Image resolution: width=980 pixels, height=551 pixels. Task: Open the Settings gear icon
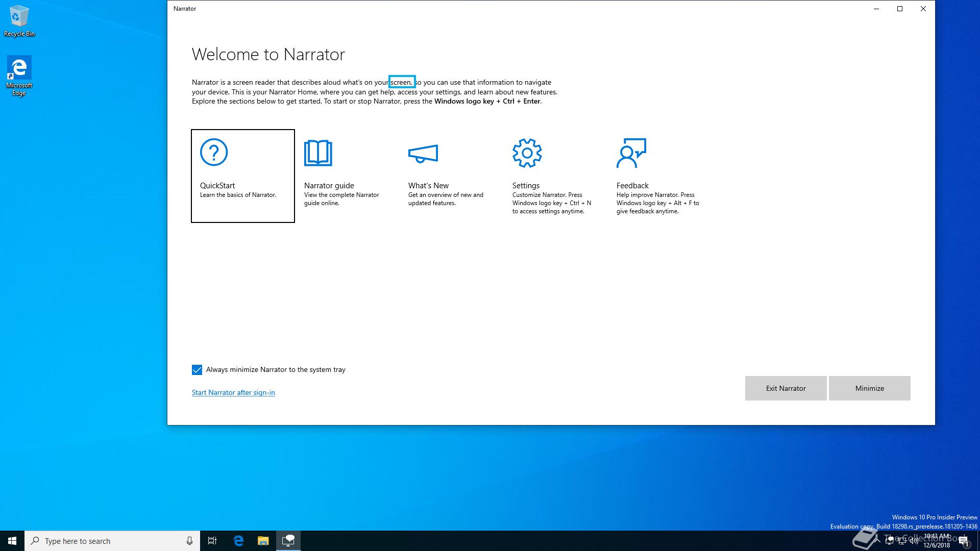[x=527, y=153]
